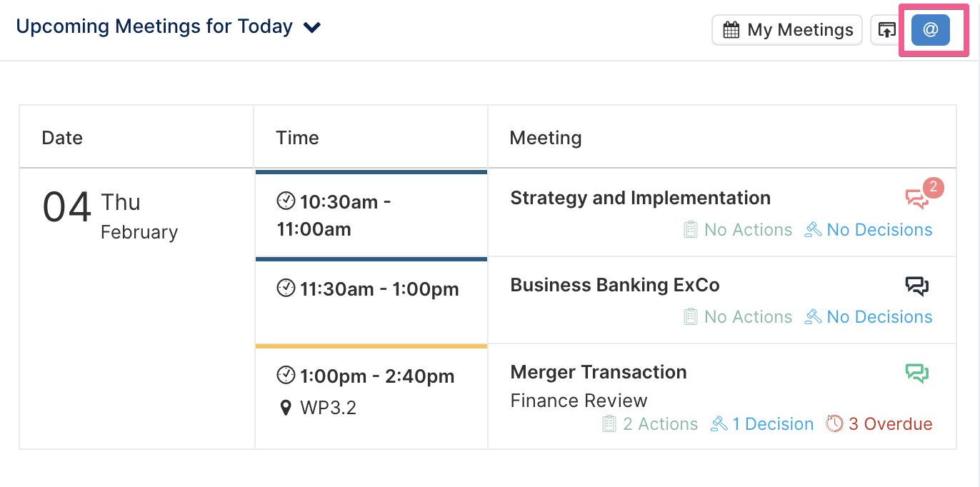The image size is (980, 487).
Task: Open the present-to-screen icon beside My Meetings
Action: (x=886, y=30)
